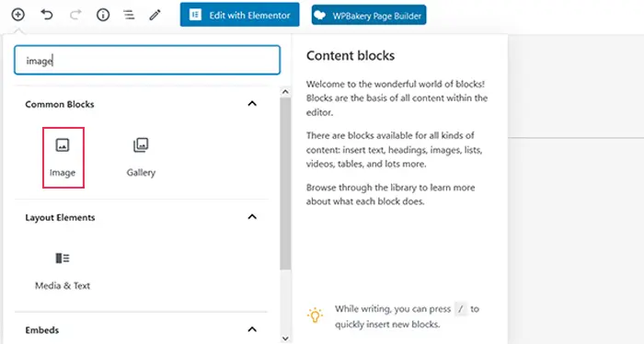This screenshot has height=344, width=644.
Task: Click the lightbulb tip icon
Action: pyautogui.click(x=315, y=315)
